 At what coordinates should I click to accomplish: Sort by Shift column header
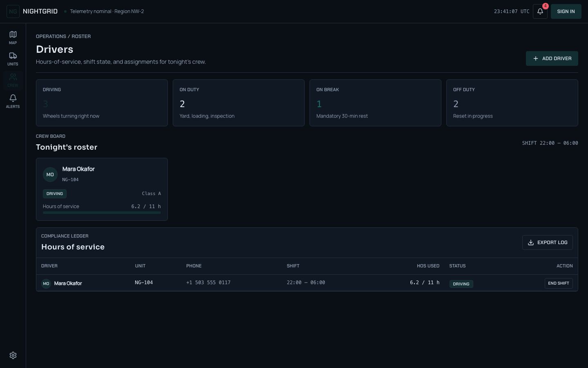[293, 266]
